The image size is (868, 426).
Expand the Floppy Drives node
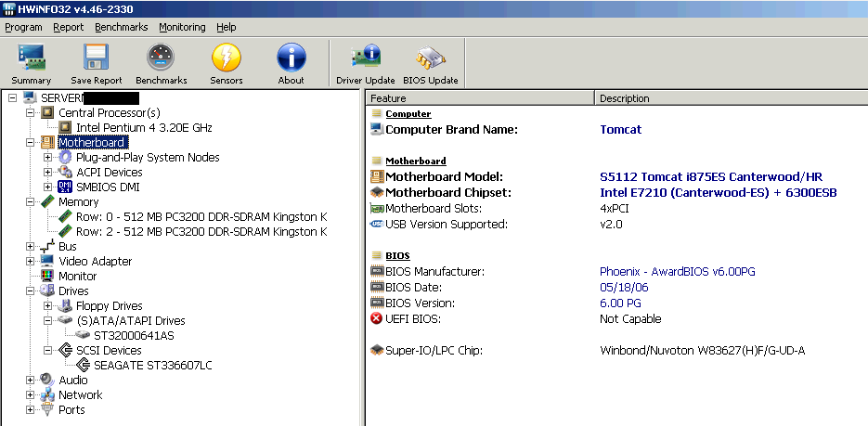click(x=47, y=305)
